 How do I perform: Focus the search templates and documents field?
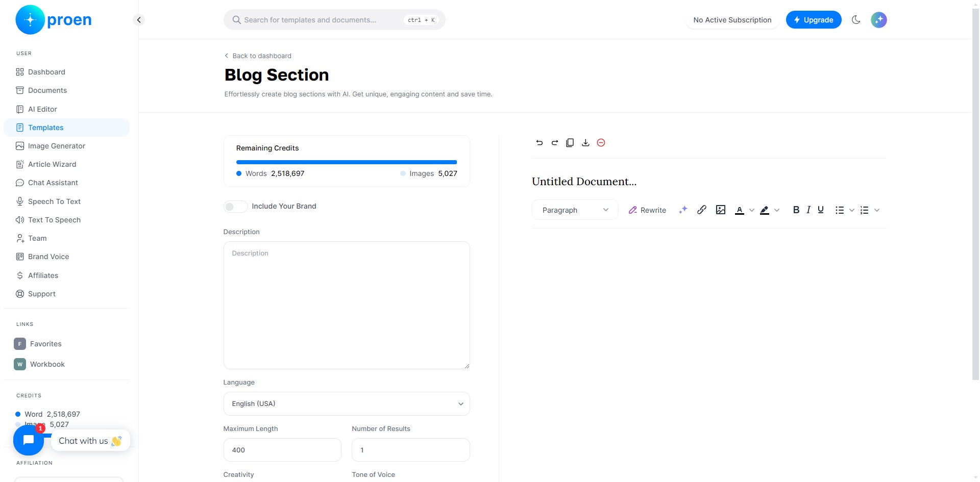pyautogui.click(x=334, y=20)
